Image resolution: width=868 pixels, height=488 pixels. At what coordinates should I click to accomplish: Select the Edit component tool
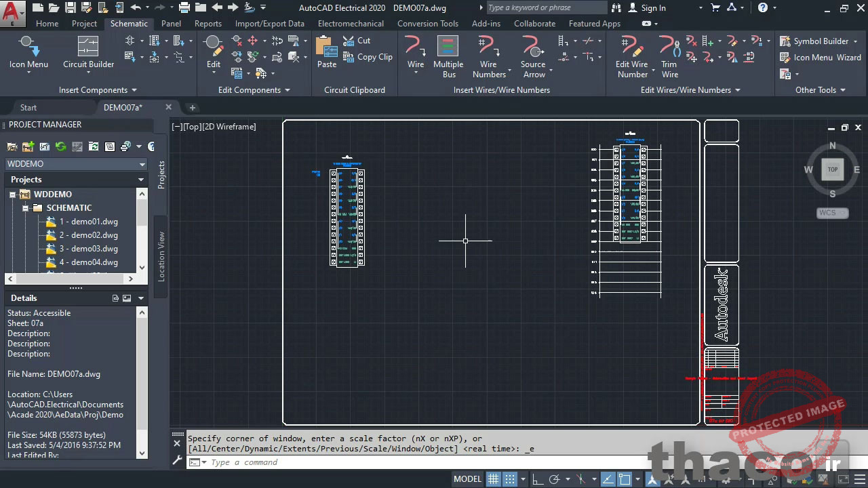coord(213,54)
